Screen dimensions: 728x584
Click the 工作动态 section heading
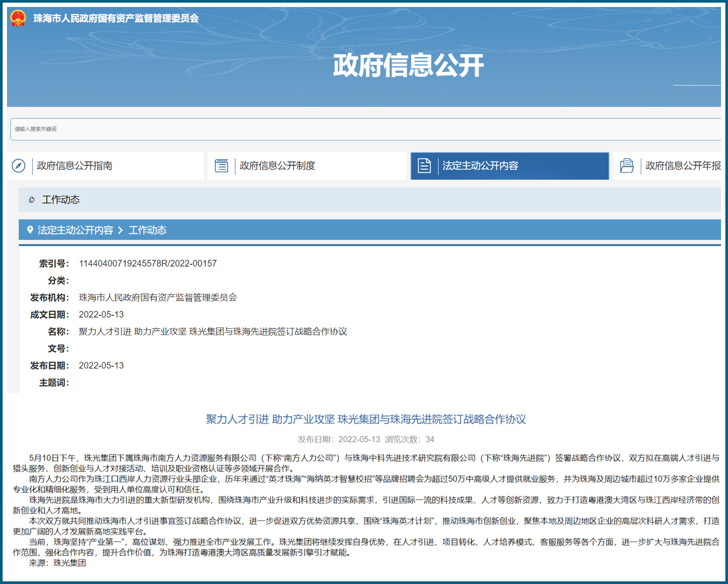(x=61, y=200)
